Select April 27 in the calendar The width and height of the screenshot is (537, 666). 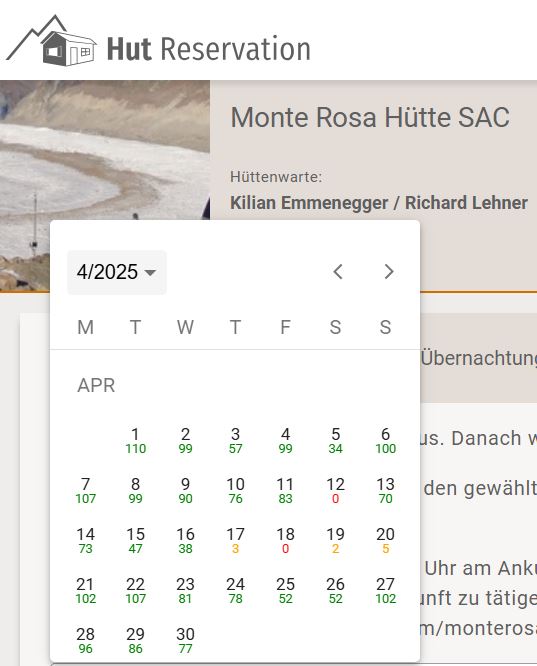pos(385,591)
